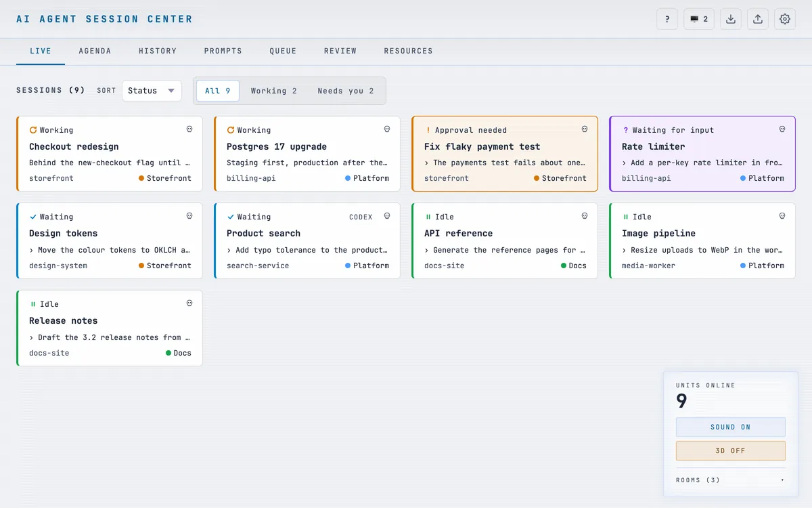812x508 pixels.
Task: Click the agent face icon on Rate limiter card
Action: 782,129
